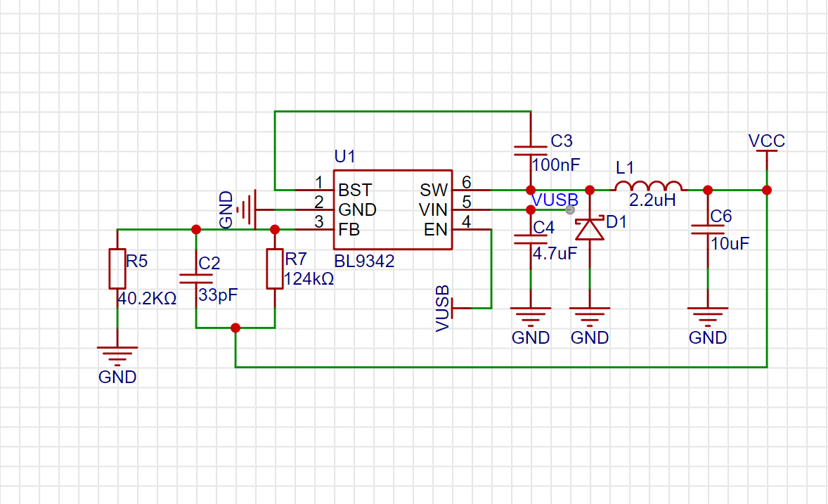
Task: Click the ground symbol below R5
Action: point(117,356)
